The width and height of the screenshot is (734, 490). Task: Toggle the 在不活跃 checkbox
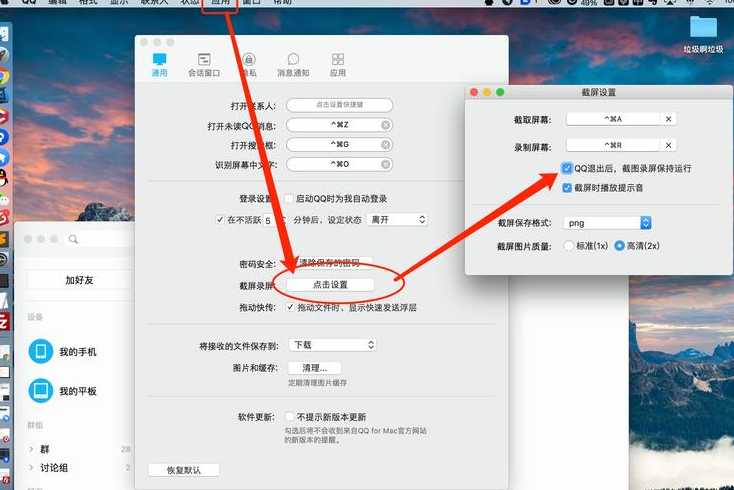point(220,219)
